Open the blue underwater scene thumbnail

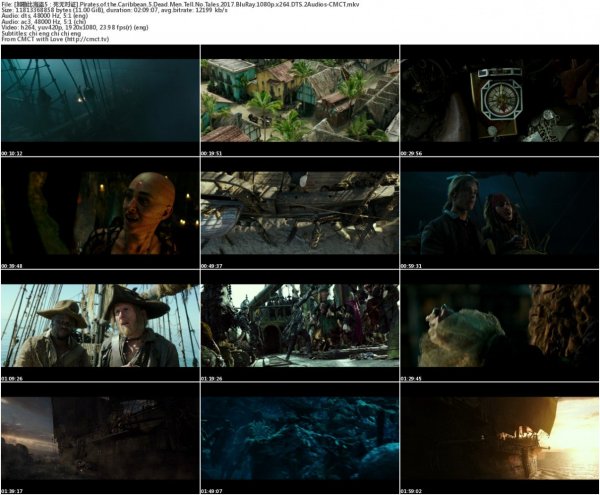click(300, 441)
